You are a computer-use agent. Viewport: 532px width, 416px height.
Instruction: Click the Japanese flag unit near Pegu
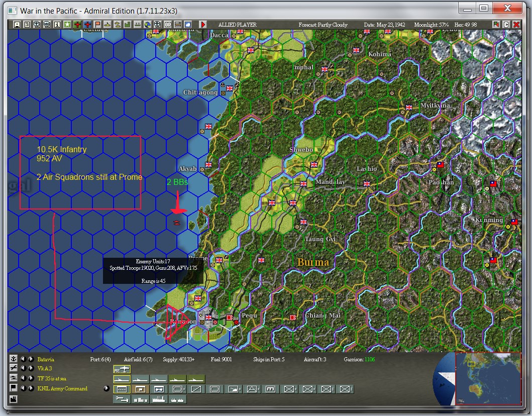pos(230,317)
